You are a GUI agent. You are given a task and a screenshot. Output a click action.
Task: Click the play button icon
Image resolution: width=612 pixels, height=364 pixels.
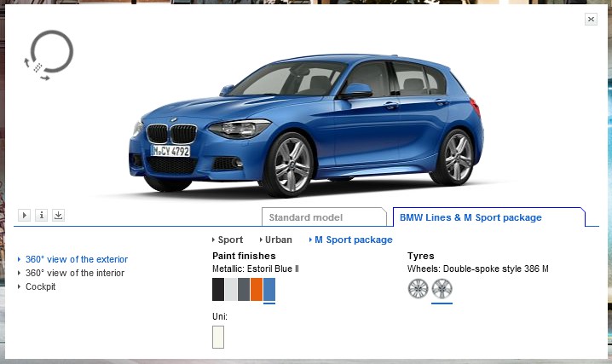click(24, 215)
